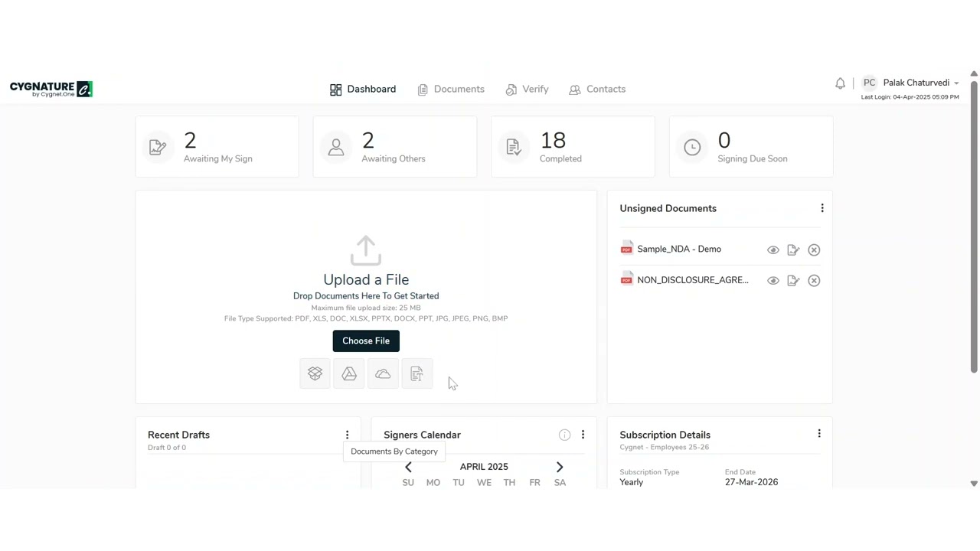Import a file from Google Drive

click(349, 374)
